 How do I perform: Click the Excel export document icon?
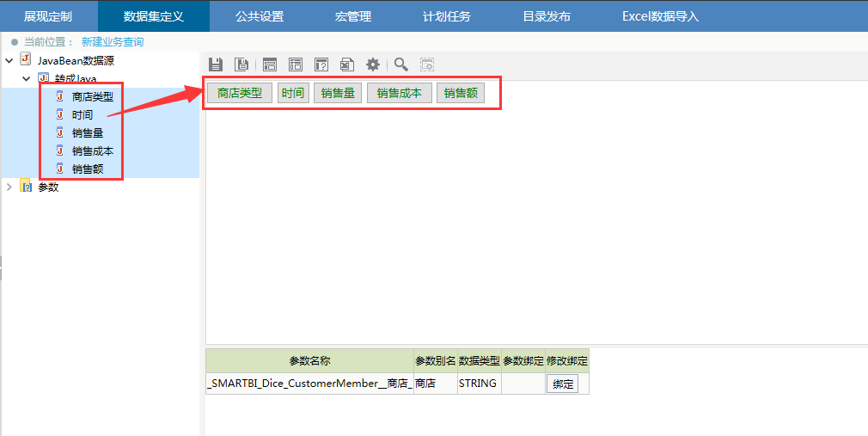pyautogui.click(x=347, y=64)
